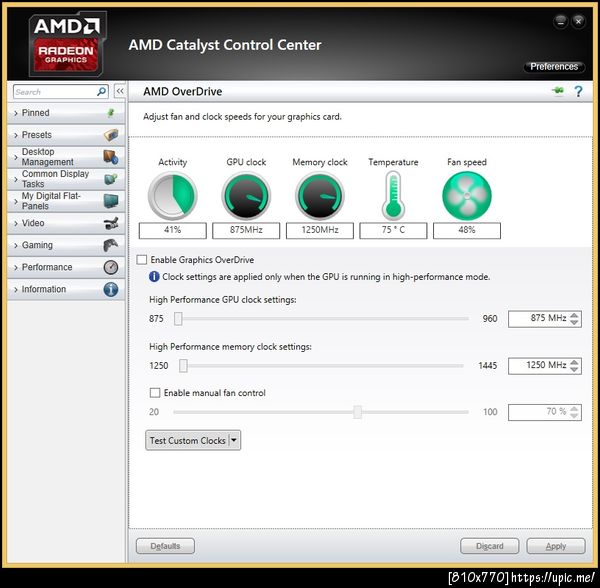Expand the Performance section

click(x=66, y=267)
